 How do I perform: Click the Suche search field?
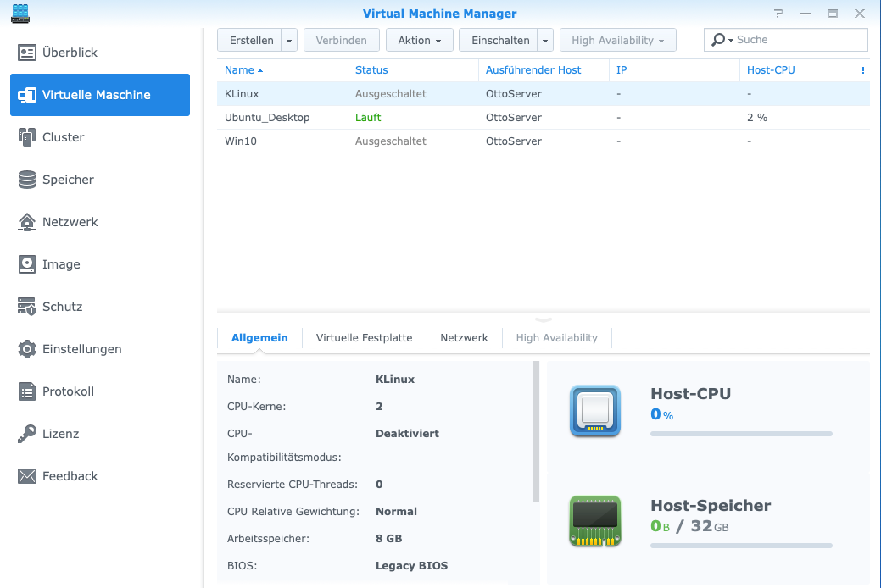797,40
